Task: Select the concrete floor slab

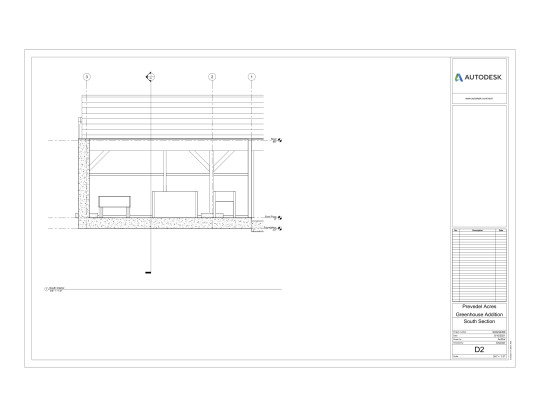Action: coord(165,223)
